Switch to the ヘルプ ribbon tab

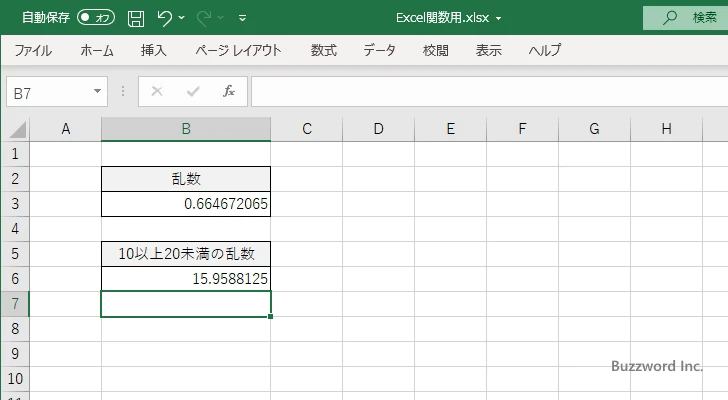(x=545, y=50)
